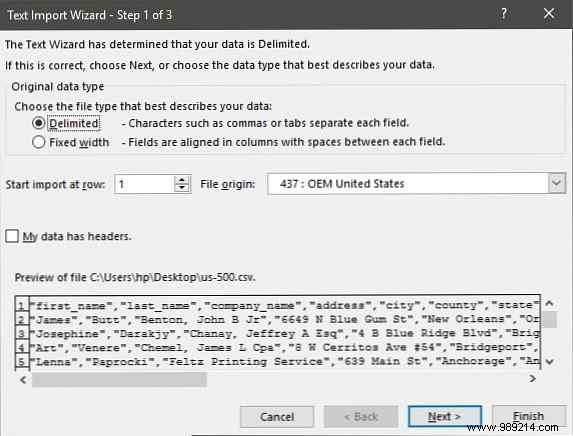Click the Start import at row field
573x436 pixels.
click(x=144, y=184)
